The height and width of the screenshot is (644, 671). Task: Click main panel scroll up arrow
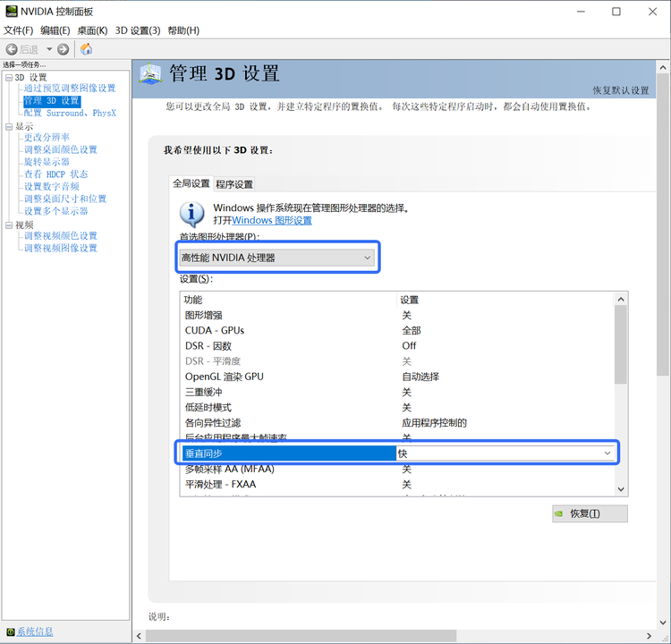pos(663,68)
